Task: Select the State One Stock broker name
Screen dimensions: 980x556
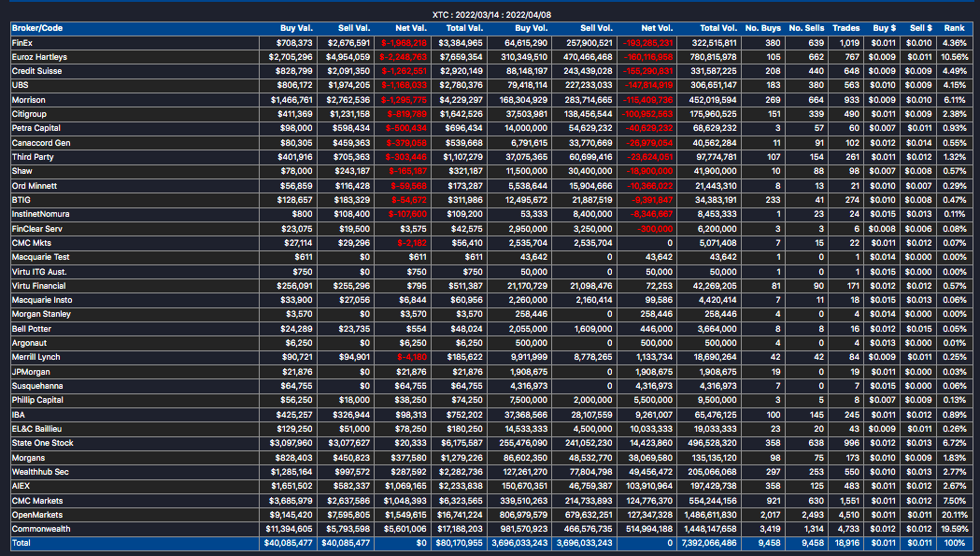Action: pos(42,444)
